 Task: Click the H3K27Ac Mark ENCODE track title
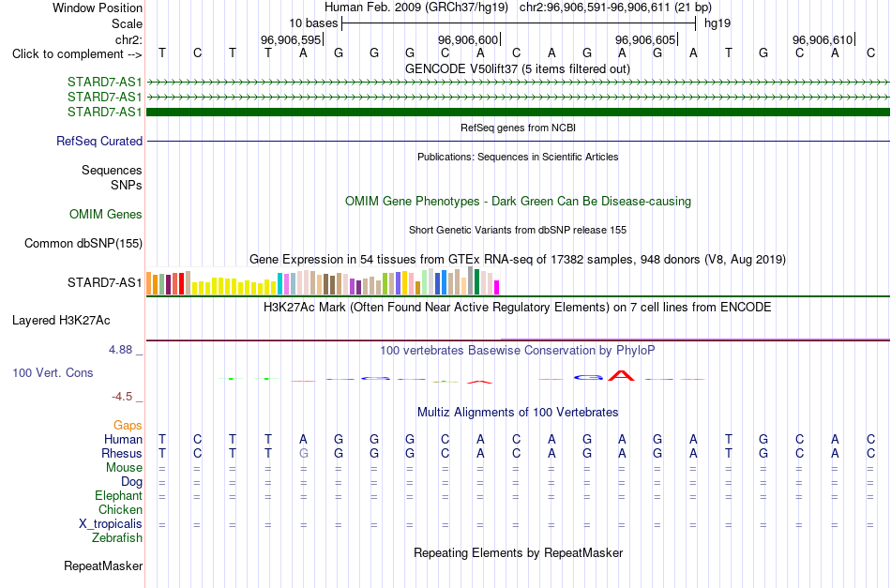[518, 308]
